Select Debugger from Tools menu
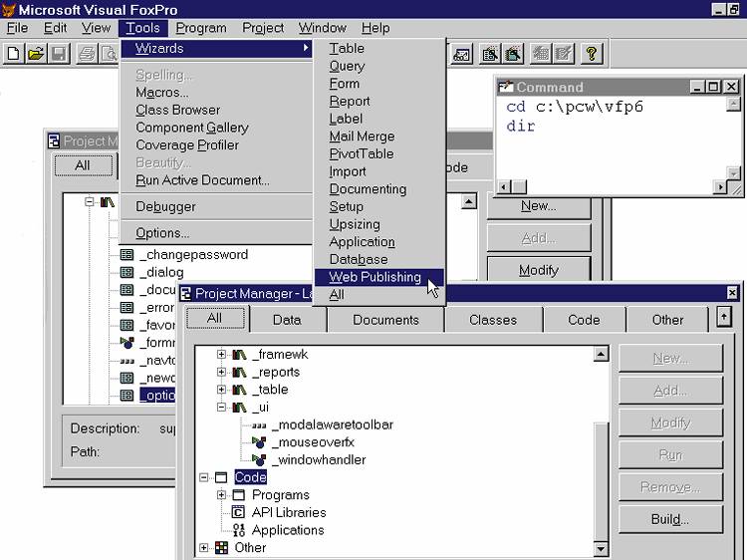Image resolution: width=747 pixels, height=560 pixels. click(x=216, y=207)
